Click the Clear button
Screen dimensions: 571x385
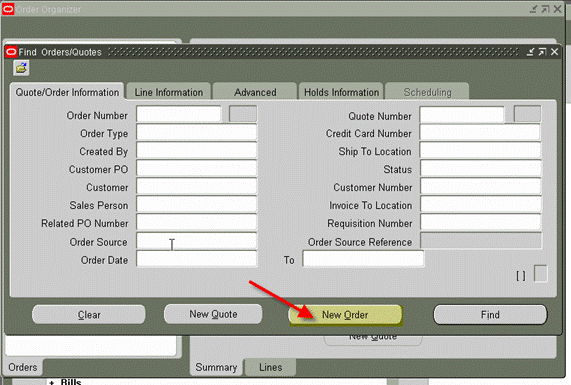89,314
